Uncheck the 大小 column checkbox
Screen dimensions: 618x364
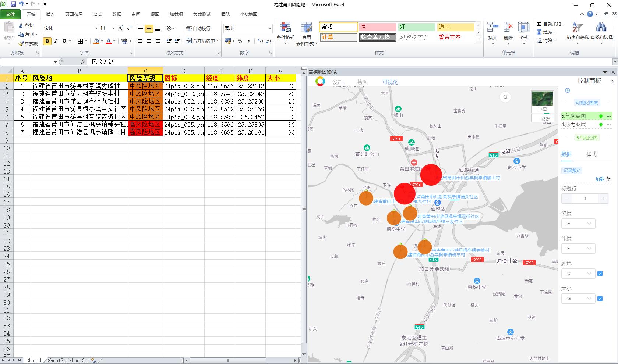(600, 299)
